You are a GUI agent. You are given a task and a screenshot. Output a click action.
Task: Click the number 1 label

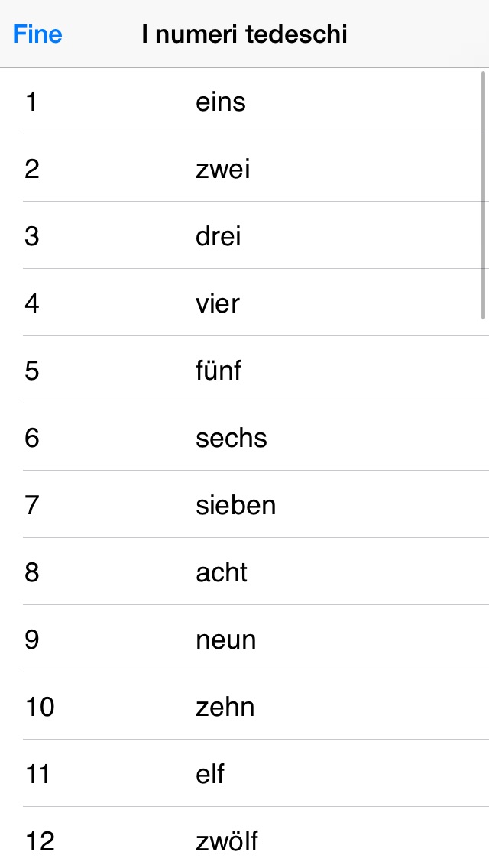(x=31, y=102)
